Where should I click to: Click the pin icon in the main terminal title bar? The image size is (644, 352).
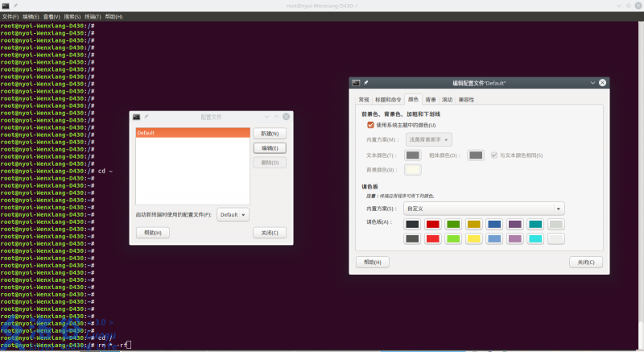[x=16, y=6]
